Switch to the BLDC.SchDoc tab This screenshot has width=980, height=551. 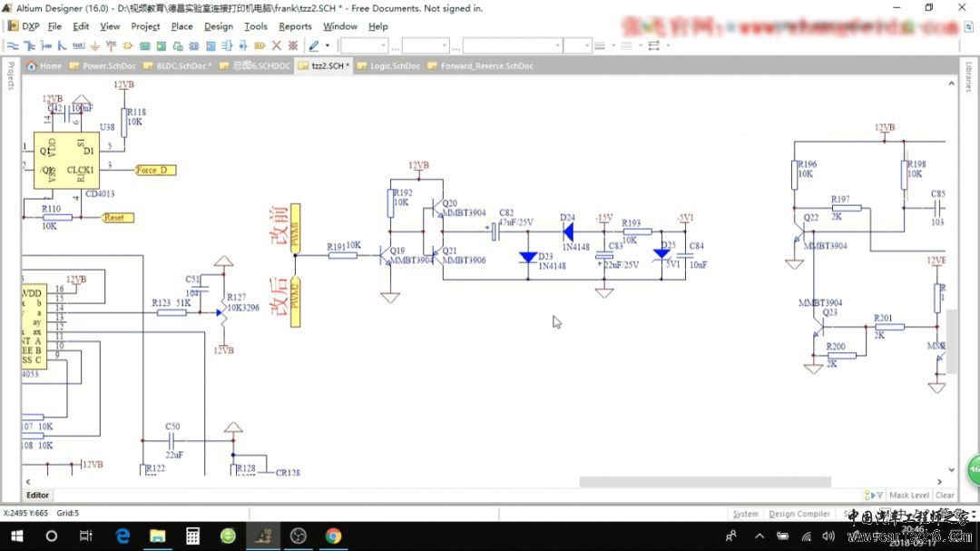coord(178,65)
